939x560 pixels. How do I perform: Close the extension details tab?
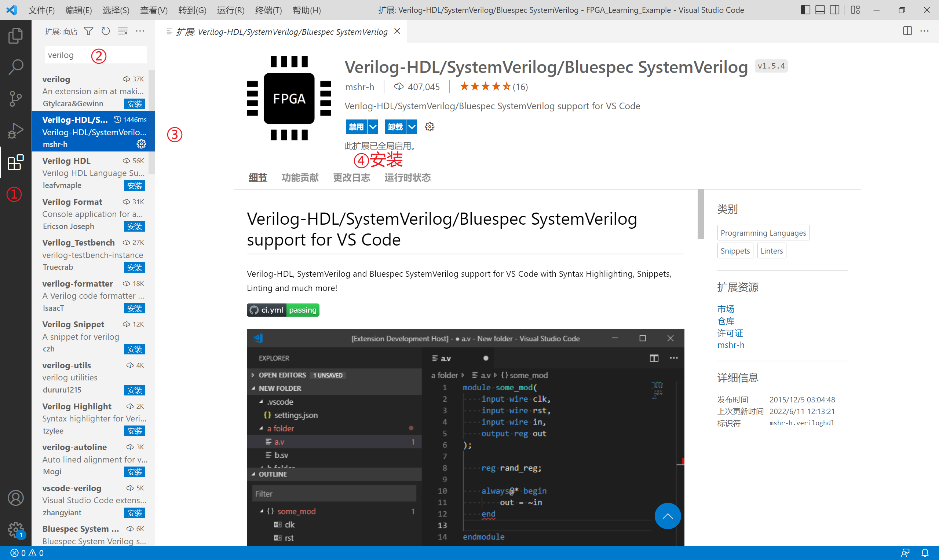tap(397, 31)
